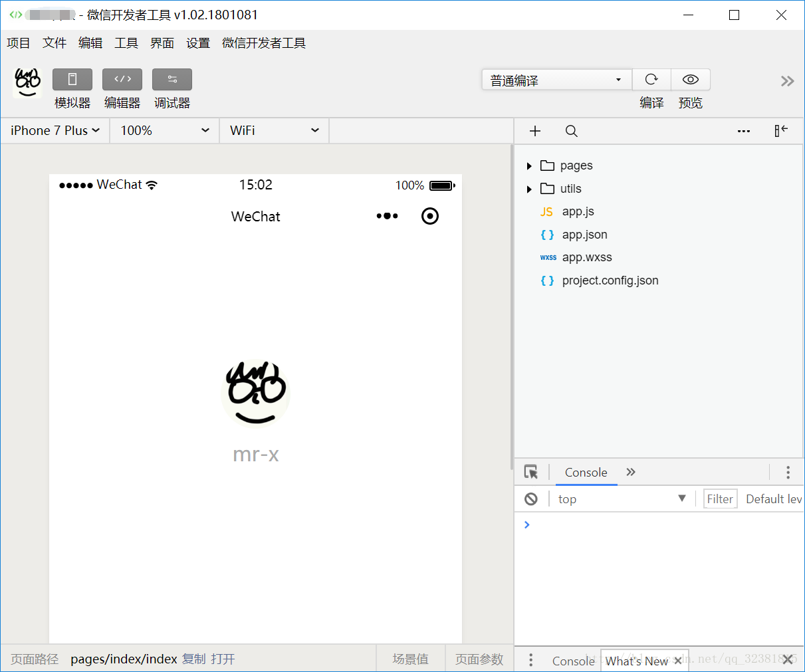Image resolution: width=805 pixels, height=672 pixels.
Task: Expand the utils folder arrow
Action: (529, 189)
